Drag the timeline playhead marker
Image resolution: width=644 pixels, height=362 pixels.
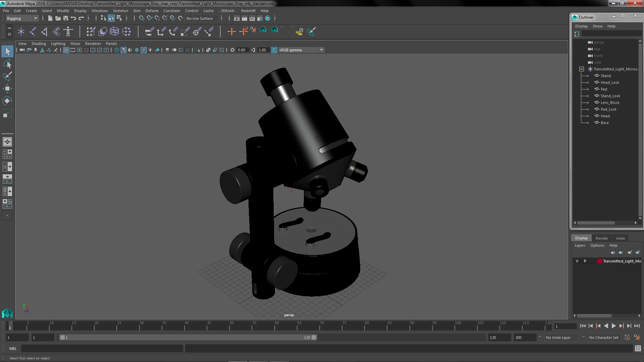10,326
